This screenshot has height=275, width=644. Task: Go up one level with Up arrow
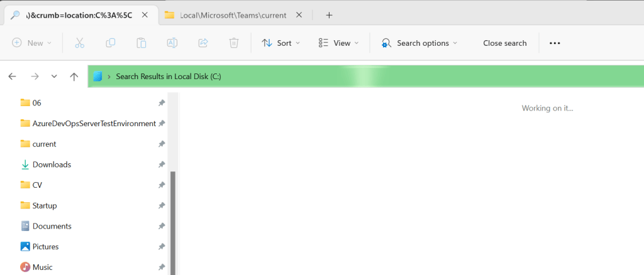tap(74, 76)
